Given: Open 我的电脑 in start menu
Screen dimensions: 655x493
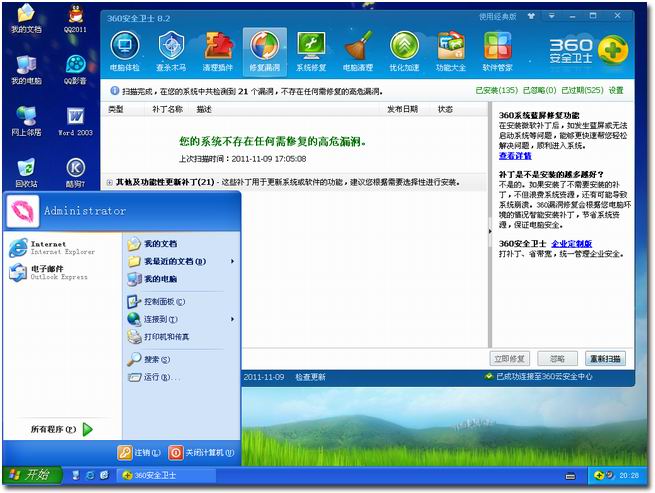Looking at the screenshot, I should tap(152, 279).
